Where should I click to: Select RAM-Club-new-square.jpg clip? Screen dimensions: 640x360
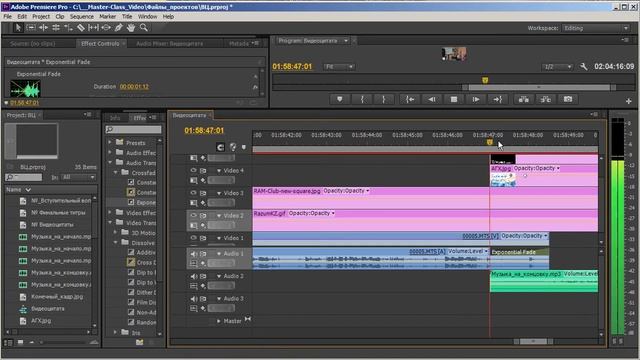(x=425, y=198)
